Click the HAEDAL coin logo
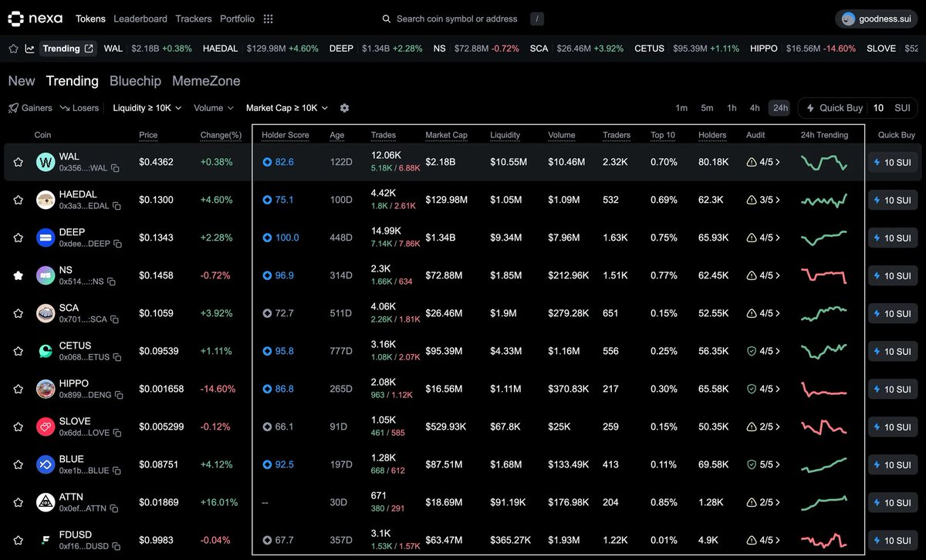 (x=46, y=200)
